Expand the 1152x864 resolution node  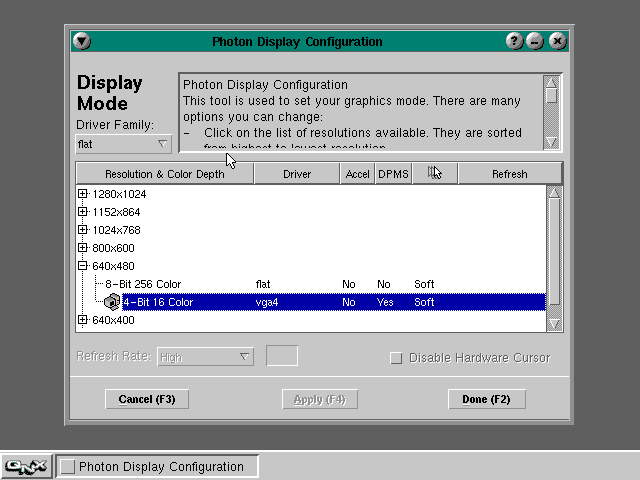tap(82, 212)
